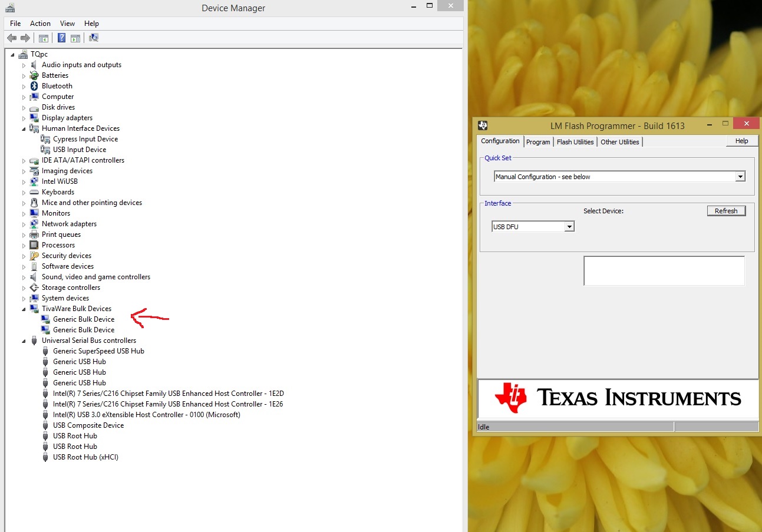762x532 pixels.
Task: Collapse the TQpc root node
Action: tap(13, 54)
